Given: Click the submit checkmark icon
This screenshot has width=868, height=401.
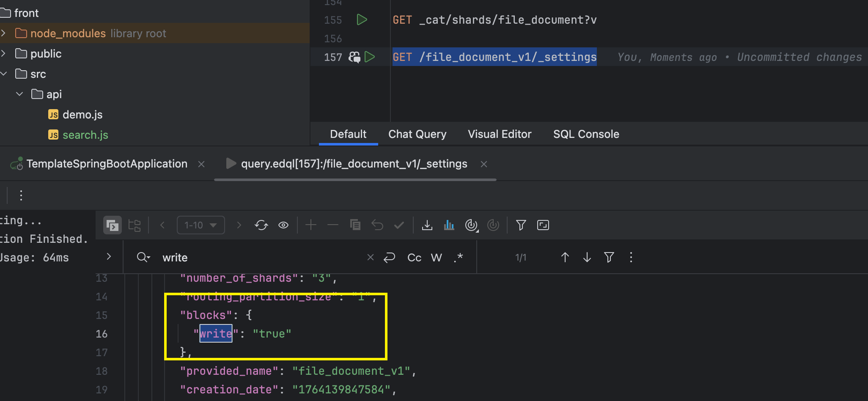Looking at the screenshot, I should (x=399, y=225).
